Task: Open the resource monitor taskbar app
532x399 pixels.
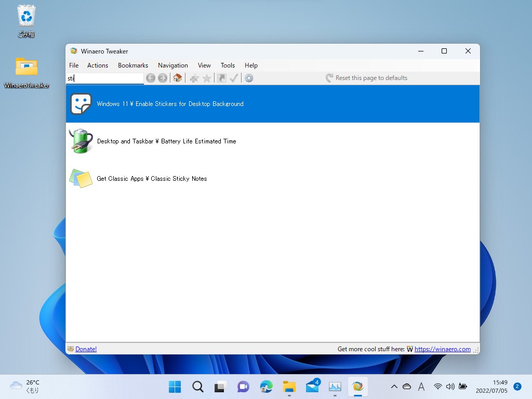Action: 335,387
